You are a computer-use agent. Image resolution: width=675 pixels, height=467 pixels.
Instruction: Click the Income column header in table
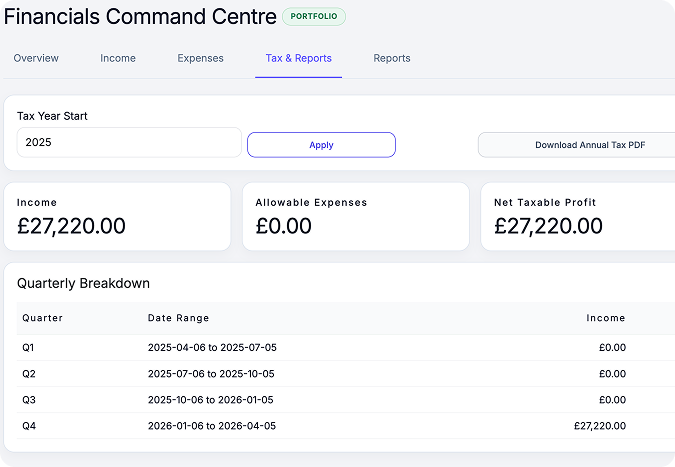coord(606,318)
